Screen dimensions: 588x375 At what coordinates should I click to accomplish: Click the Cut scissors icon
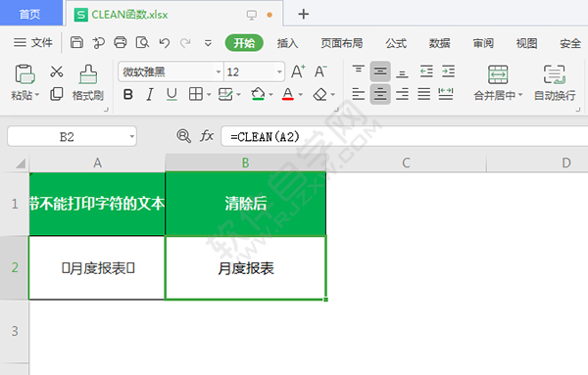coord(57,71)
